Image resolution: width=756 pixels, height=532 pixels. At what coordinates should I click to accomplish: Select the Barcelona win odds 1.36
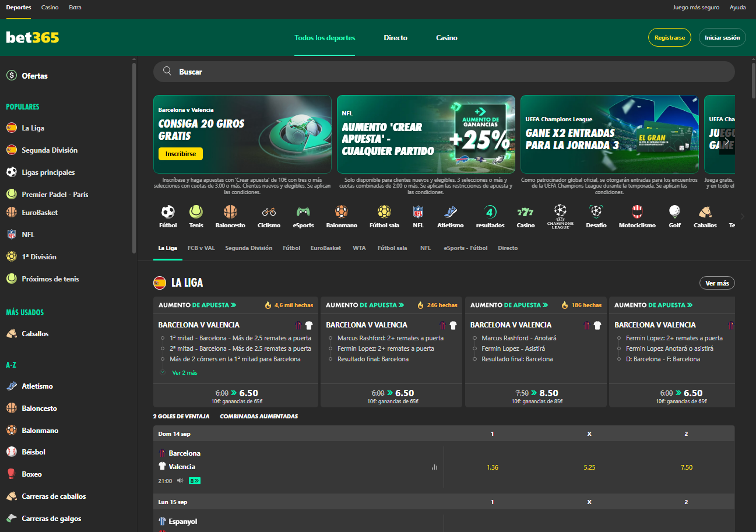point(493,467)
